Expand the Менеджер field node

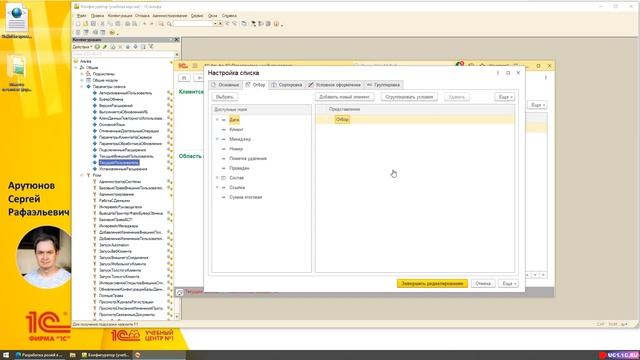(217, 139)
